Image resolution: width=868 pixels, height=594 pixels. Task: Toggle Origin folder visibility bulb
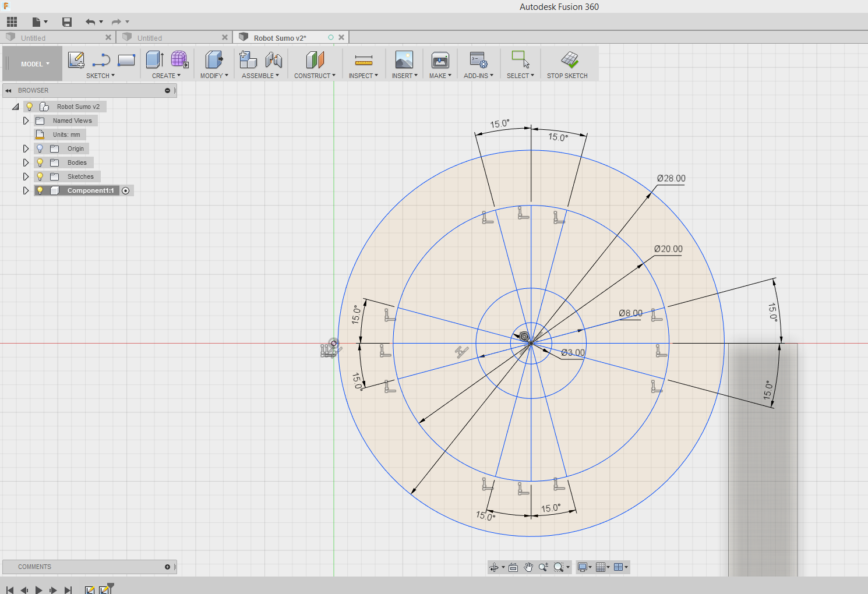point(40,148)
